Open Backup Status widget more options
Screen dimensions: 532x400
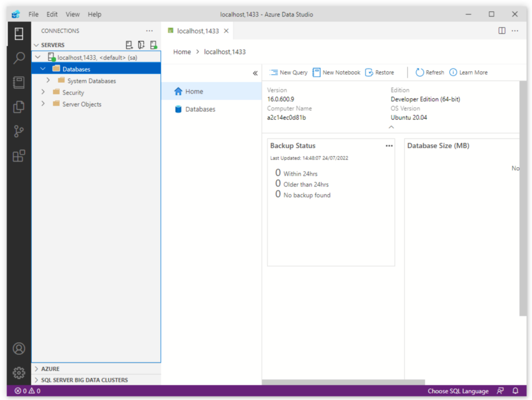(389, 146)
